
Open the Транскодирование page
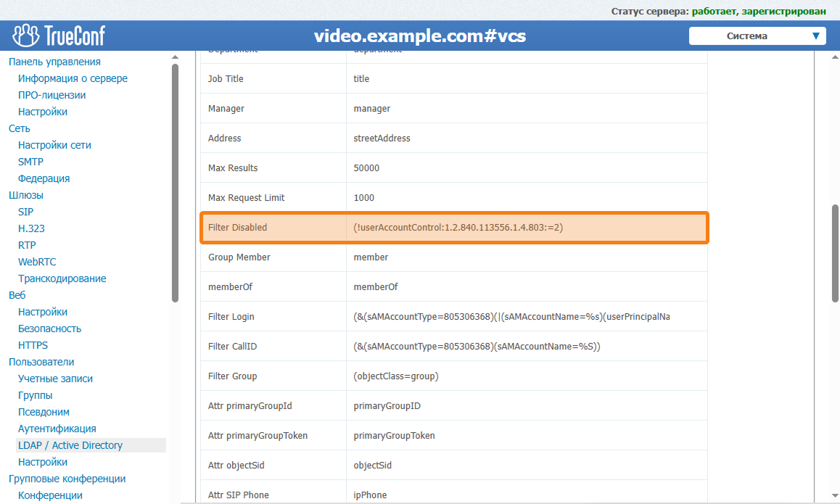point(62,278)
